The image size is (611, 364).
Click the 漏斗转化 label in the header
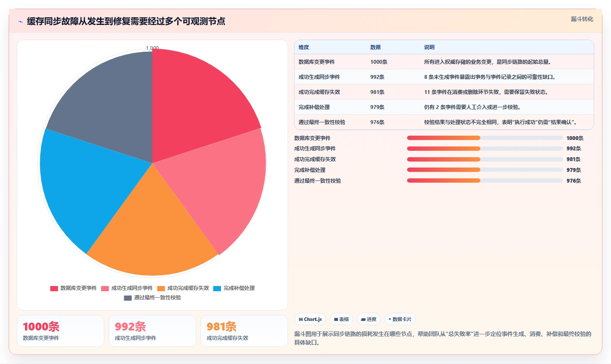582,19
